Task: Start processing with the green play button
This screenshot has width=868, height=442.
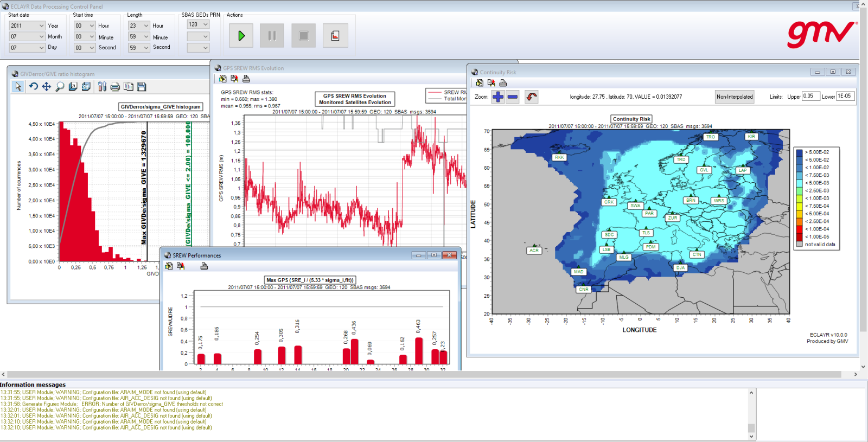Action: tap(241, 36)
